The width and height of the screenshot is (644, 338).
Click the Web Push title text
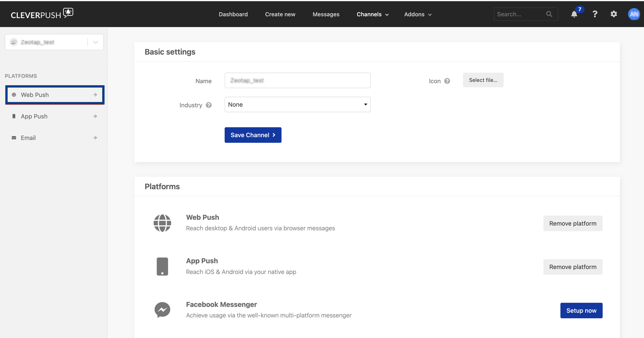click(202, 217)
